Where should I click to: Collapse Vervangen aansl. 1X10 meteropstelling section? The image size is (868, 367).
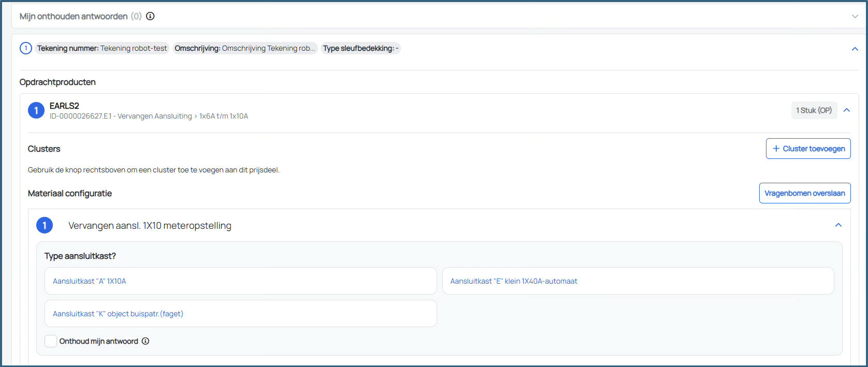tap(838, 225)
